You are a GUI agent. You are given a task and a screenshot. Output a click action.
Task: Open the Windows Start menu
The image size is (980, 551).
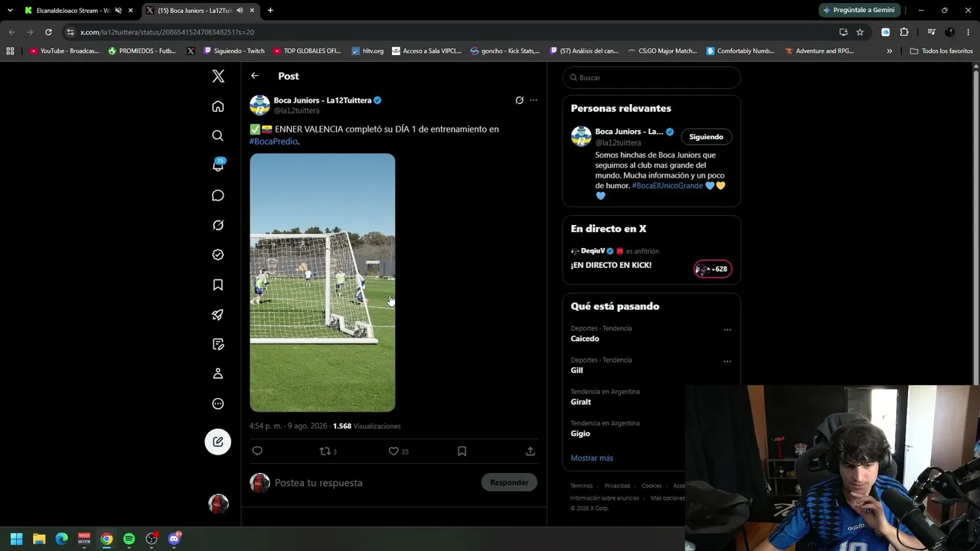coord(16,539)
